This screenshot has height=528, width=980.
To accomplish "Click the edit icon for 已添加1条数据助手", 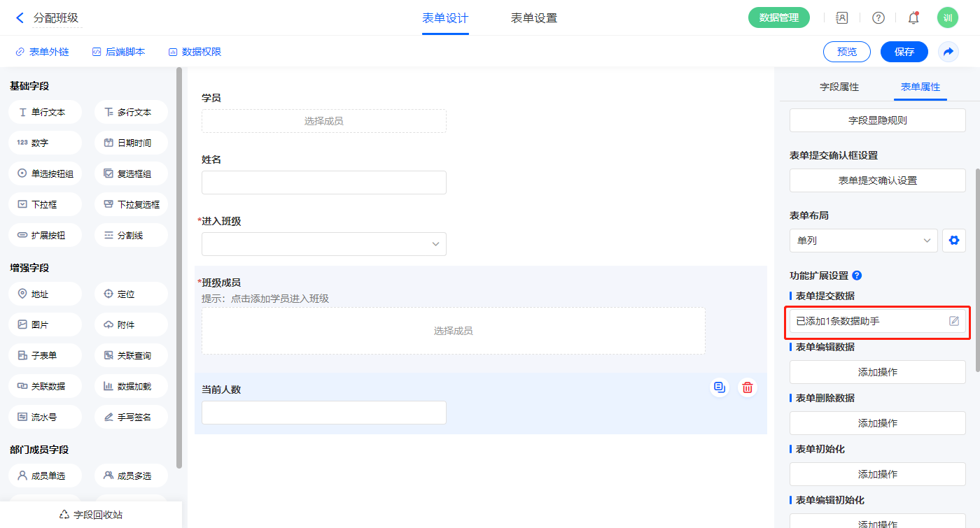I will 953,321.
